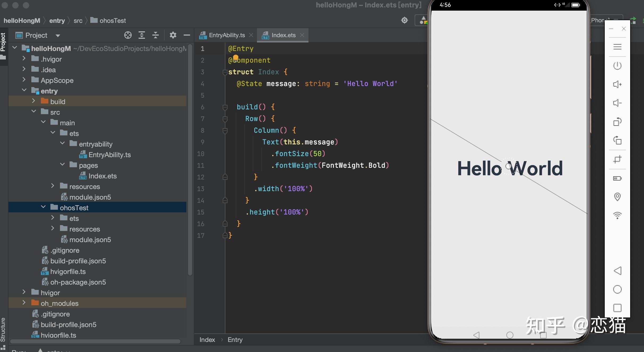Decrease emulator volume with speaker minus icon

click(x=617, y=103)
